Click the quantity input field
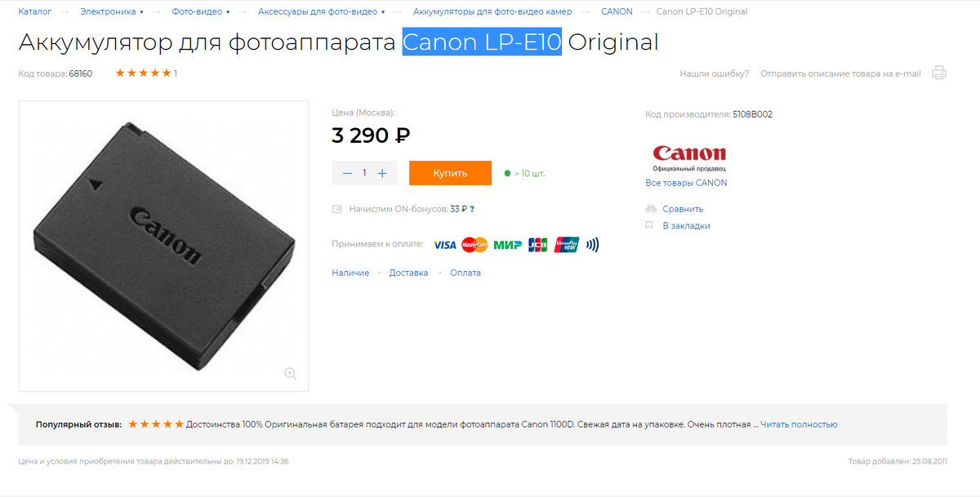980x497 pixels. (365, 173)
